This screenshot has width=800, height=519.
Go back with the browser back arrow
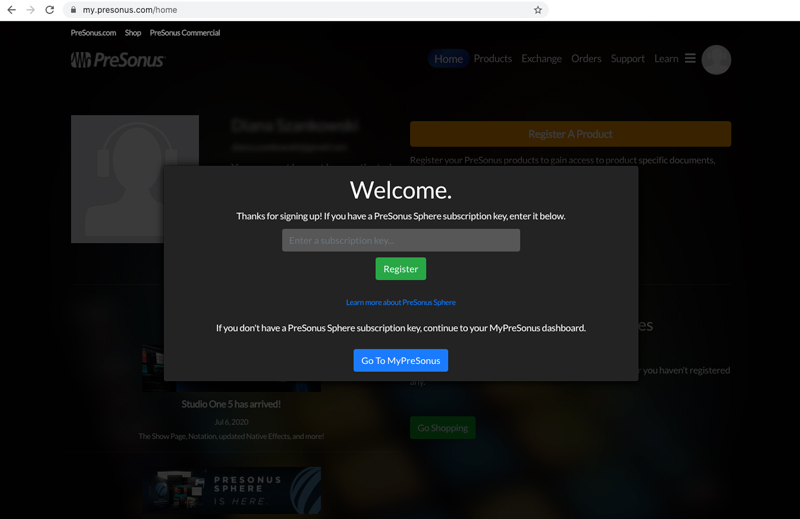(x=11, y=10)
